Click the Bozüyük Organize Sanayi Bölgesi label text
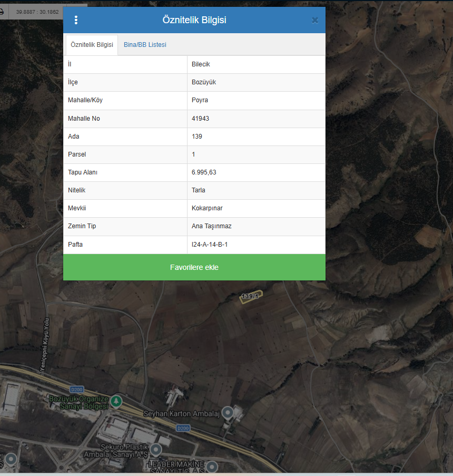Image resolution: width=453 pixels, height=476 pixels. click(79, 403)
